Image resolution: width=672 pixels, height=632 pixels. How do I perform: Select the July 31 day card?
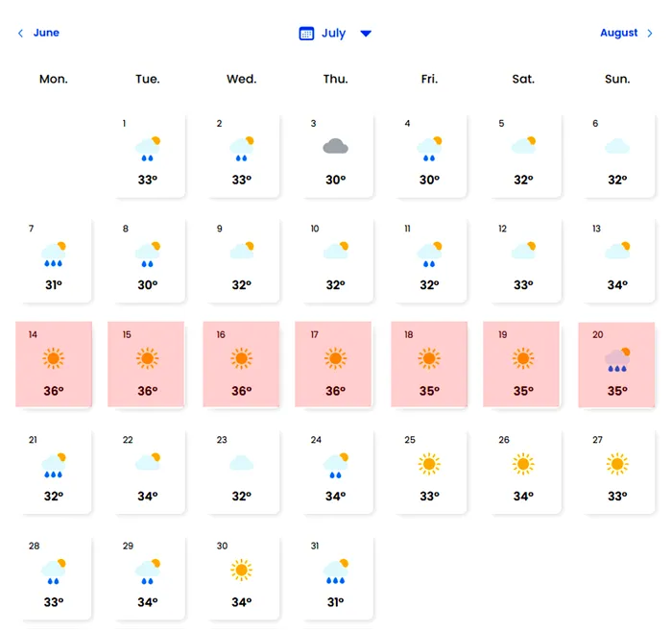click(x=335, y=577)
